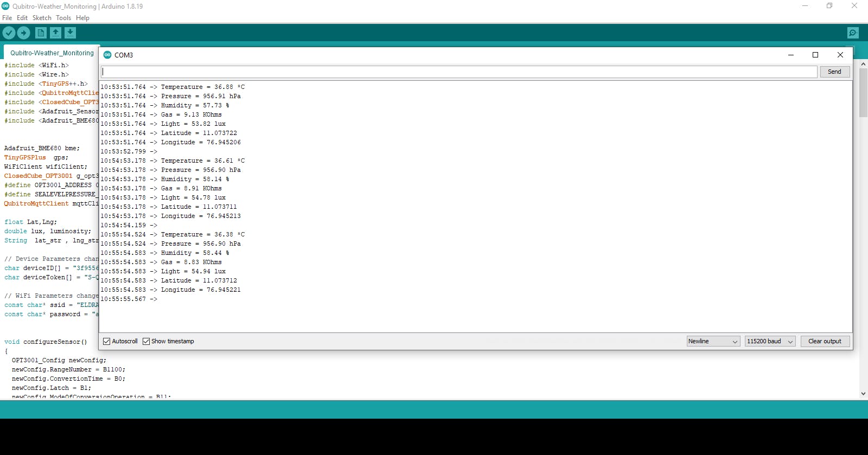
Task: Click the COM3 window Arduino logo icon
Action: tap(107, 55)
